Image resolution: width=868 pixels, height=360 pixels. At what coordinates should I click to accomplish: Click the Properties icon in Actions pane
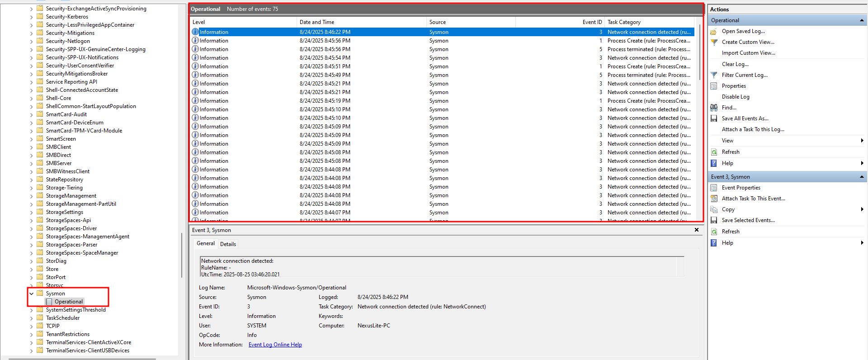coord(714,86)
